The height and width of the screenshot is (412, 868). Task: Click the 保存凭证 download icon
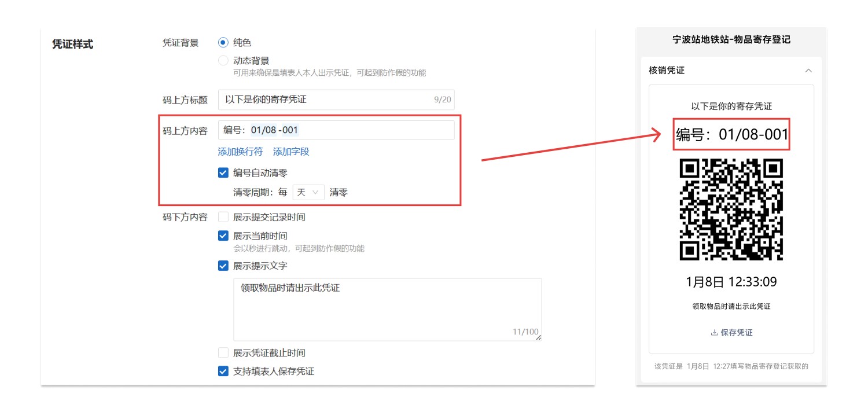[714, 333]
